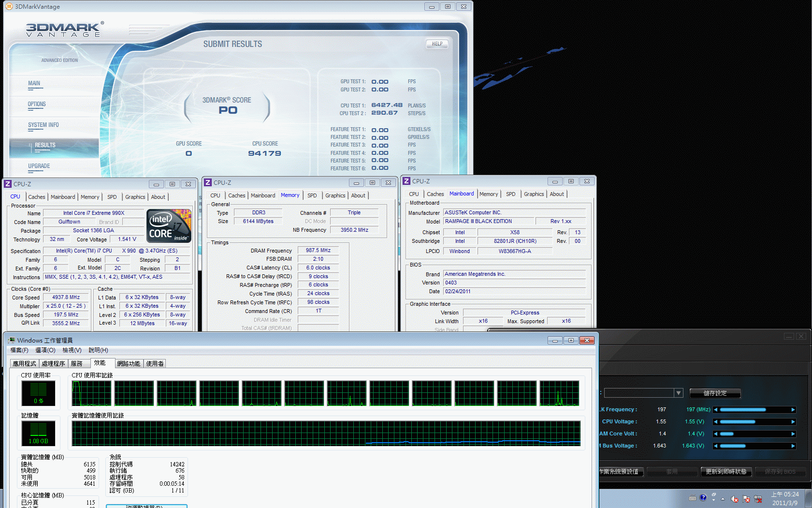This screenshot has height=508, width=812.
Task: Decrease DRAM Core Volt with left arrow
Action: click(715, 434)
